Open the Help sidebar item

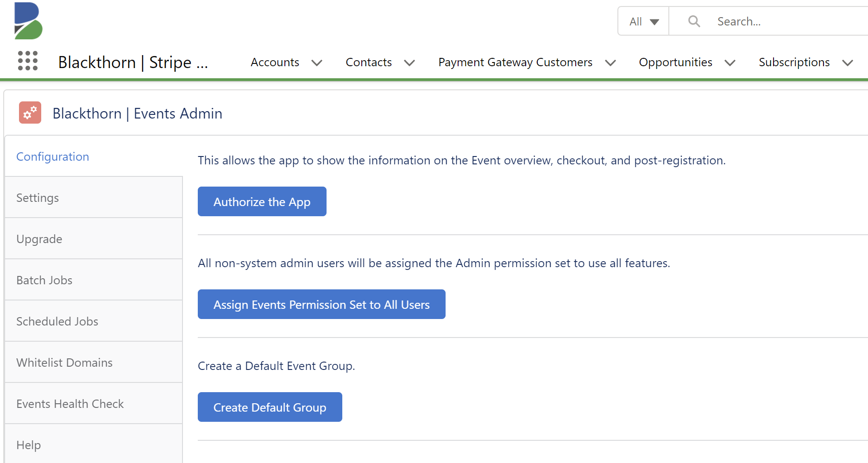pos(94,444)
